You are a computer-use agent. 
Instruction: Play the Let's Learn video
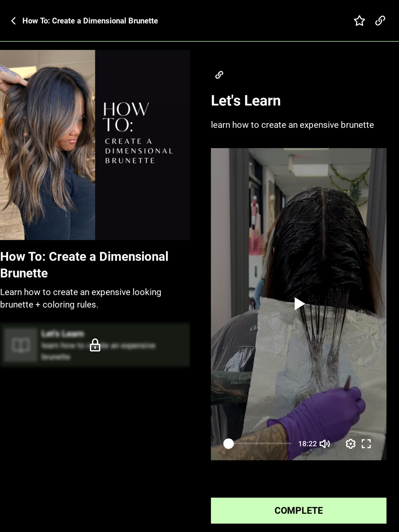pyautogui.click(x=299, y=304)
